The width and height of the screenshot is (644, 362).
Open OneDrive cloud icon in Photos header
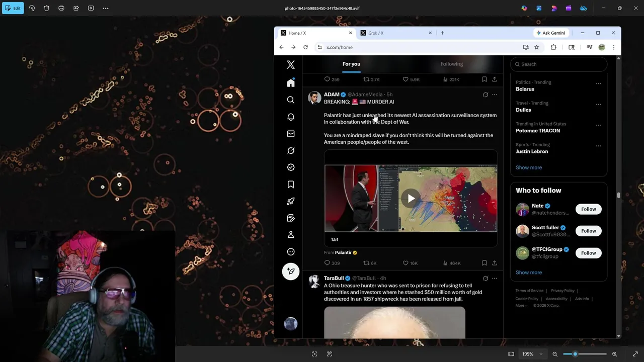(x=584, y=8)
